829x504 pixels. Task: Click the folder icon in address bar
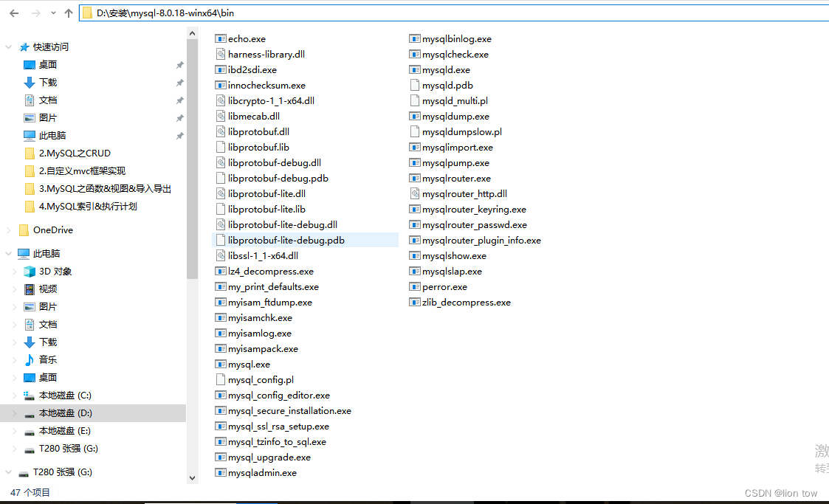[x=87, y=13]
